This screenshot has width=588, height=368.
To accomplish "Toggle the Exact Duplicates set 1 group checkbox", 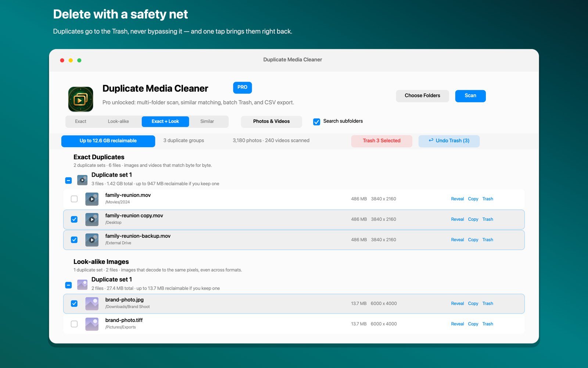I will coord(68,180).
